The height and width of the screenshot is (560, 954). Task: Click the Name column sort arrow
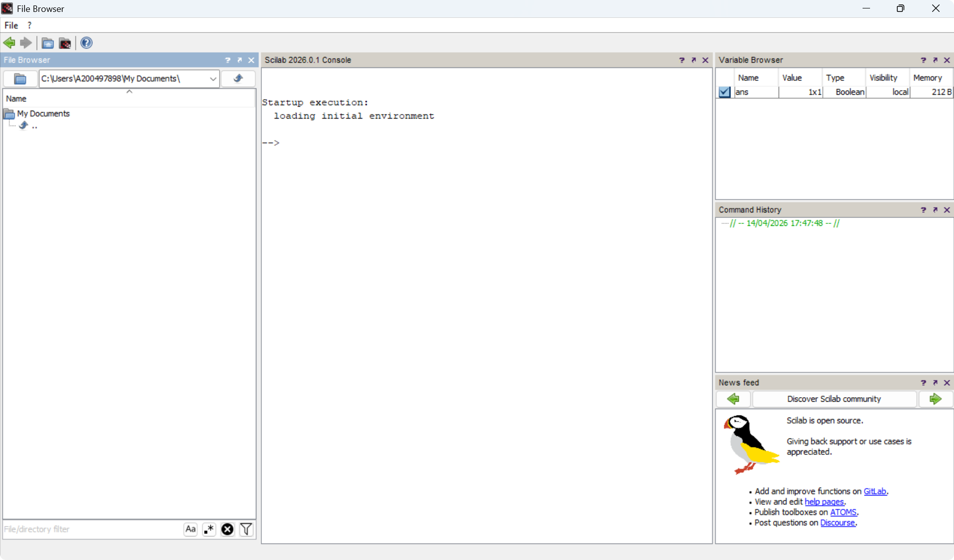point(129,92)
